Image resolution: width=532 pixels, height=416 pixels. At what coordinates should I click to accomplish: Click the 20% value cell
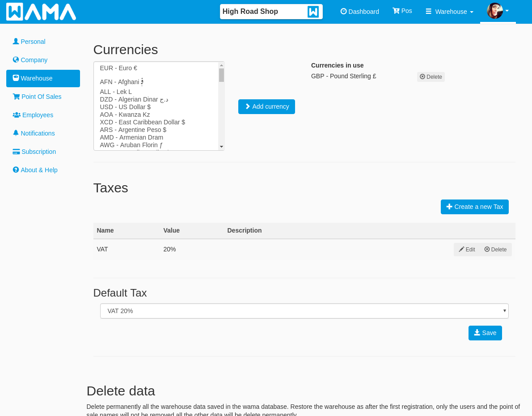click(169, 250)
